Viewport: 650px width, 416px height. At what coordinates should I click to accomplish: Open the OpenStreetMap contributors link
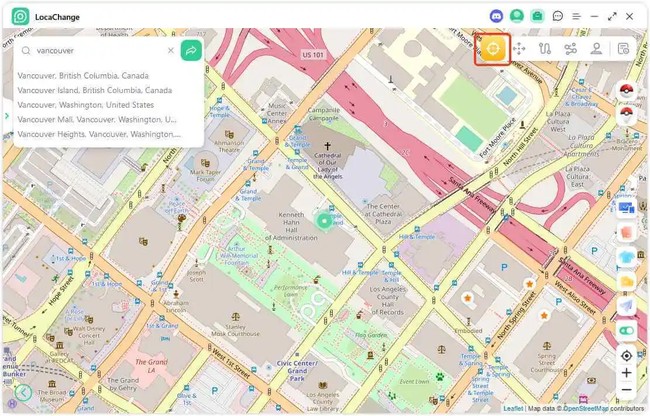(x=586, y=409)
